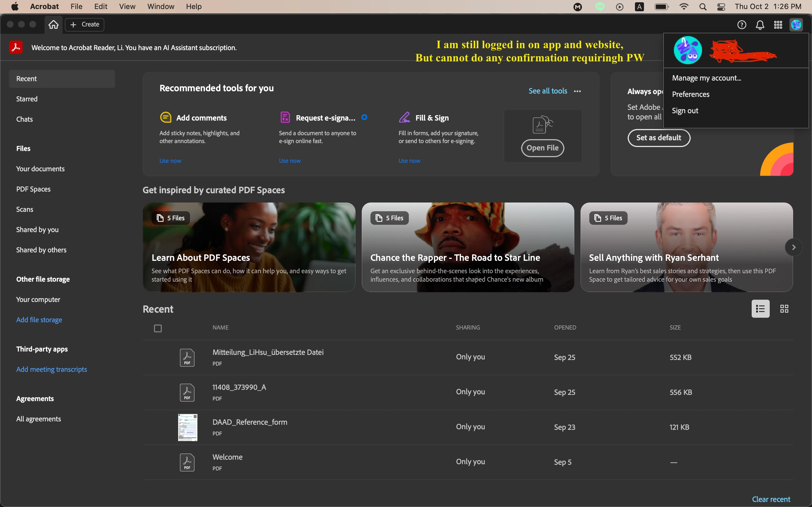Click the Home icon in toolbar

point(53,25)
